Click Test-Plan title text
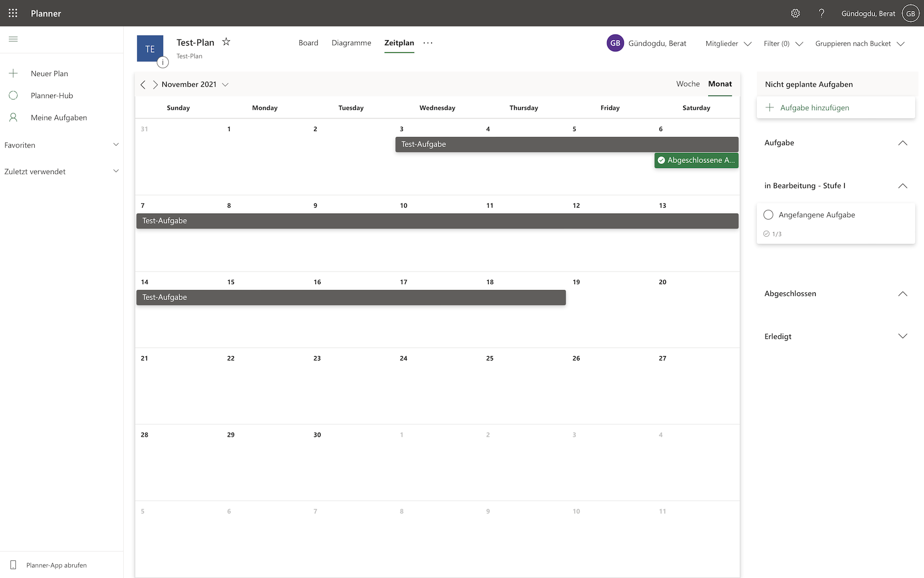 click(195, 42)
